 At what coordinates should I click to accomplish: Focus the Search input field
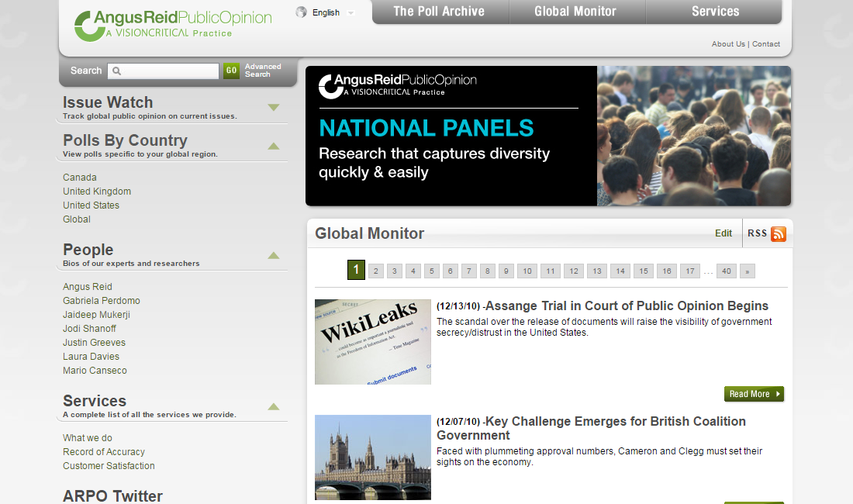tap(163, 71)
